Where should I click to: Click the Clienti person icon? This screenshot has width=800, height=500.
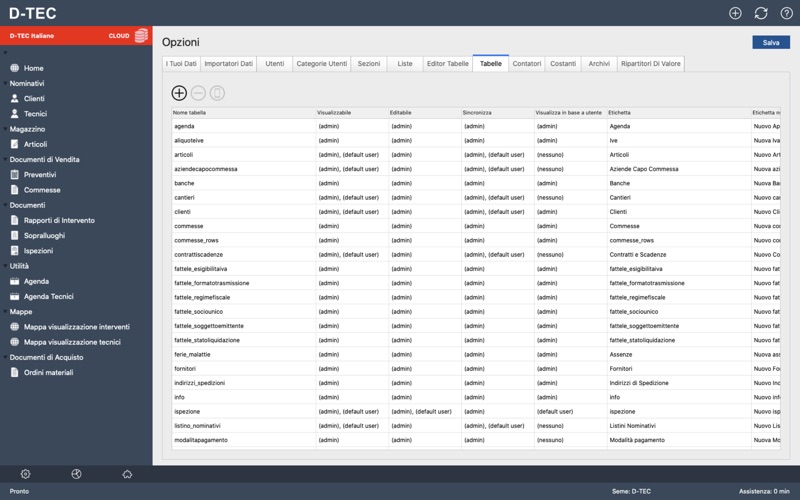coord(15,98)
